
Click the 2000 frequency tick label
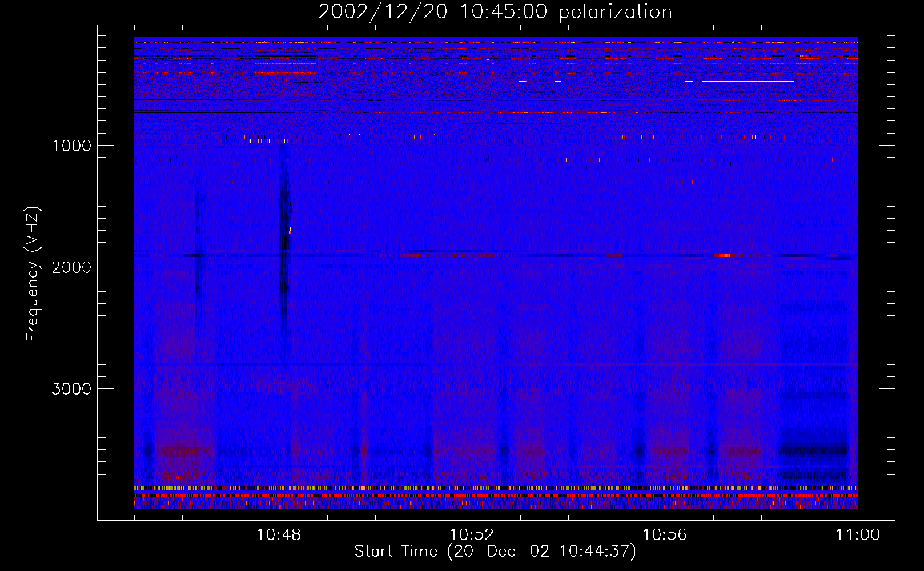click(71, 267)
